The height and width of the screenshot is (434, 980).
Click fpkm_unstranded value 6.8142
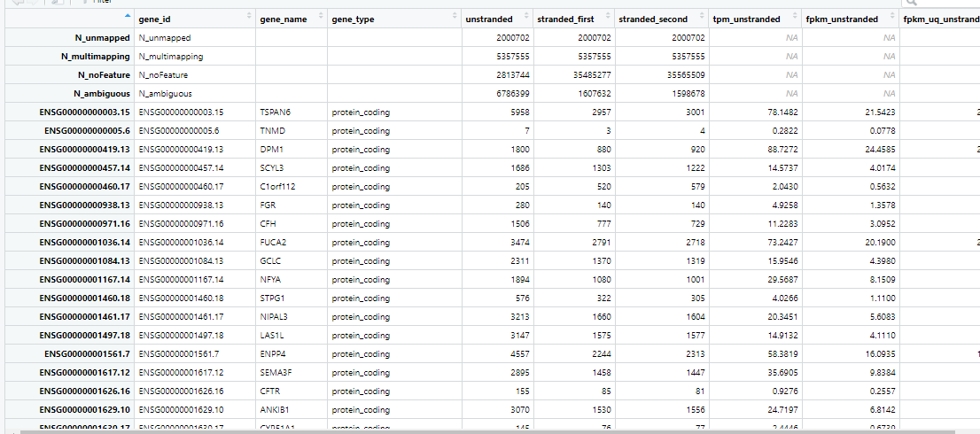[x=881, y=410]
